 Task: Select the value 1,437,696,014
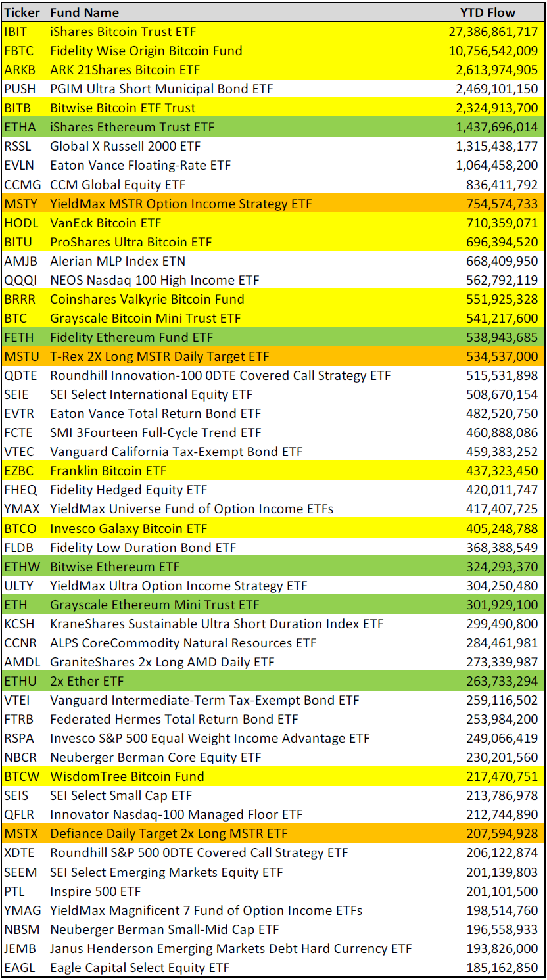(497, 127)
